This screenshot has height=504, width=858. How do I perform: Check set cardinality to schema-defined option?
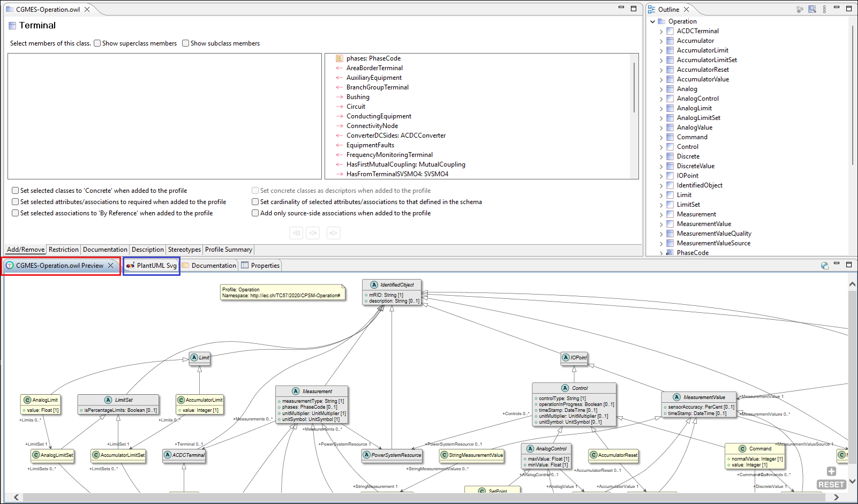pos(255,202)
